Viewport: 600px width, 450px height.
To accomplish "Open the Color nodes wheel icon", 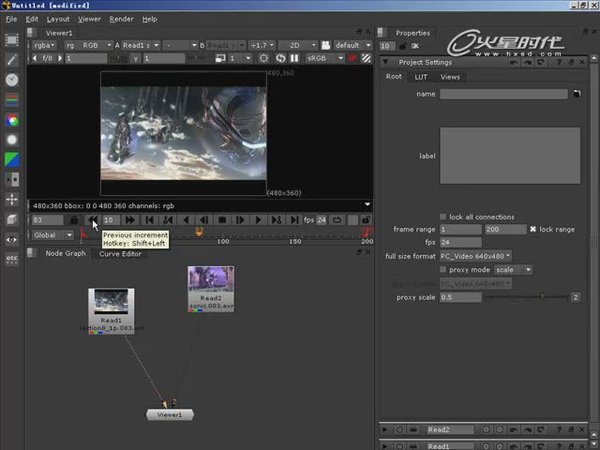I will coord(12,119).
